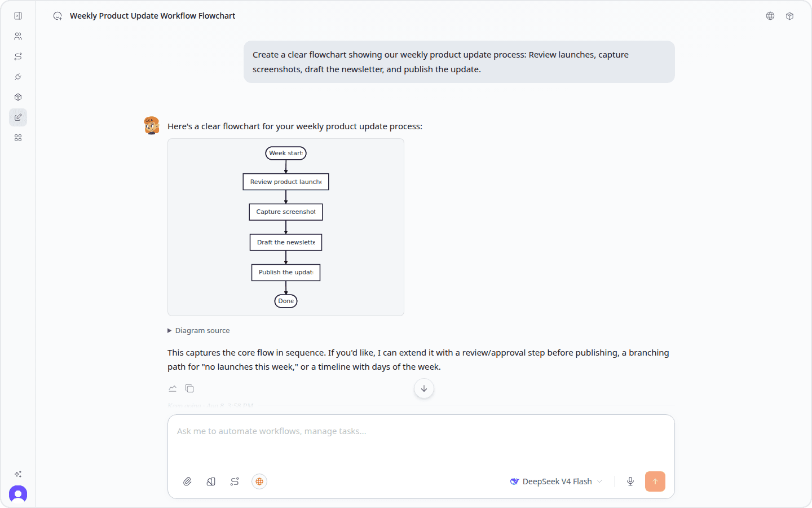Expand the Diagram source section

pyautogui.click(x=198, y=331)
